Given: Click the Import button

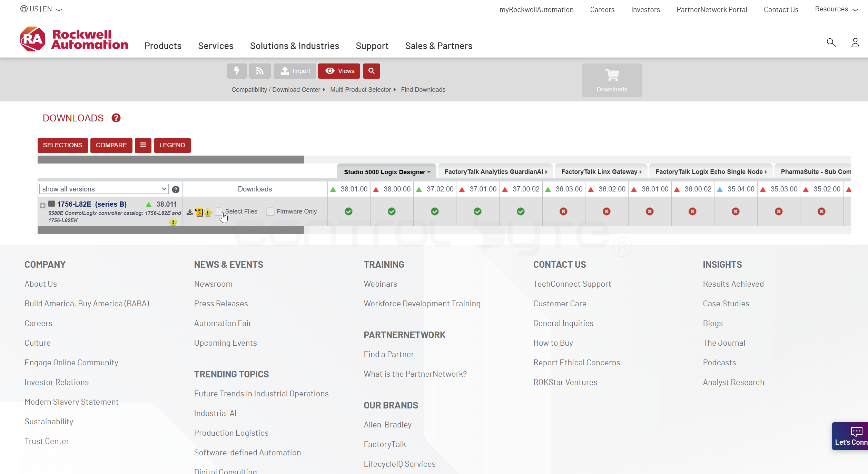Looking at the screenshot, I should [295, 71].
